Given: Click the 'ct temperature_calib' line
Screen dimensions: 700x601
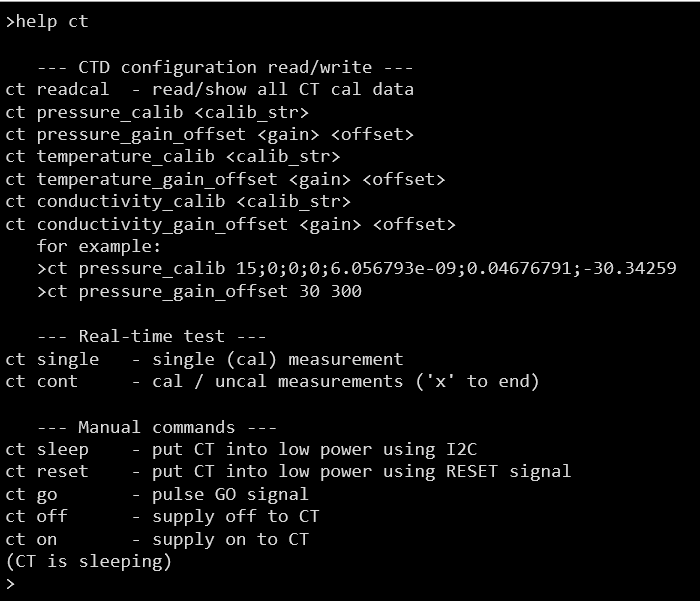Looking at the screenshot, I should pyautogui.click(x=173, y=157).
